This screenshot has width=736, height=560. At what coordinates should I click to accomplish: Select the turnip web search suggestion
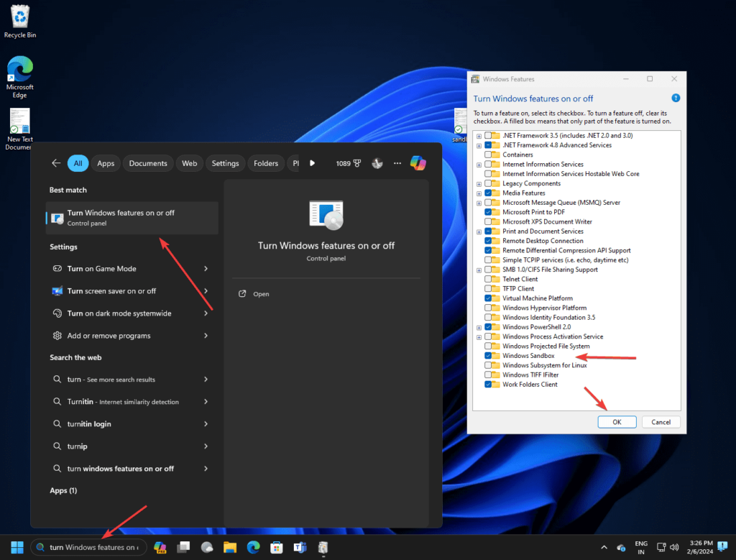[x=131, y=446]
